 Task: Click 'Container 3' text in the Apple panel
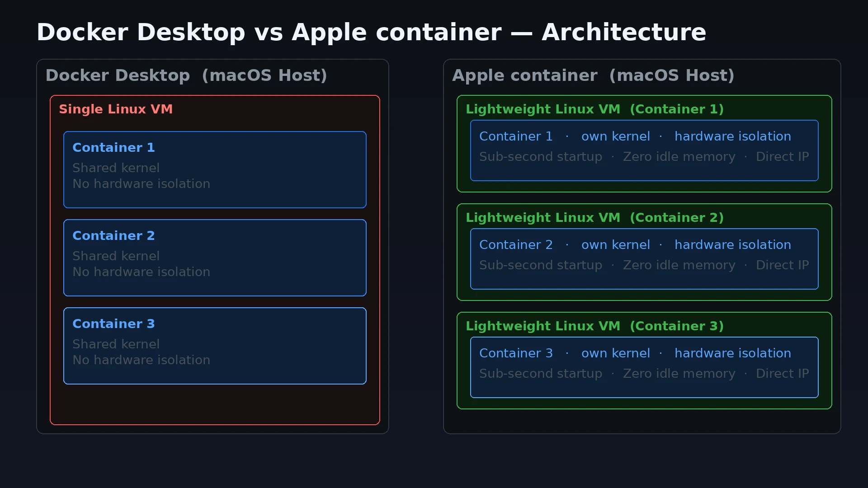click(x=516, y=353)
